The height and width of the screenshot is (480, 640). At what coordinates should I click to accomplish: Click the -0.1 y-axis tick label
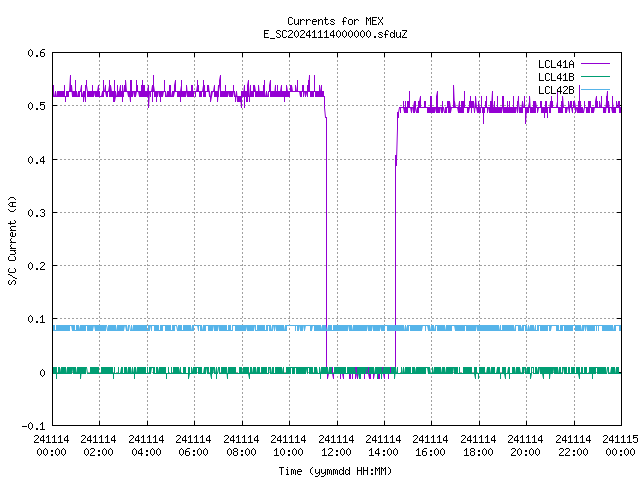tap(33, 426)
